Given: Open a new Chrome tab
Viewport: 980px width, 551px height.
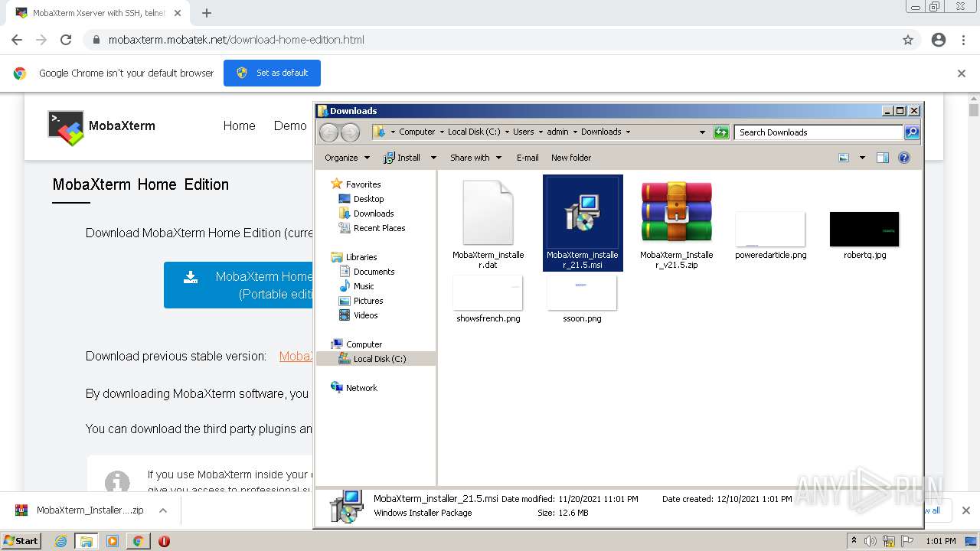Looking at the screenshot, I should [x=206, y=13].
